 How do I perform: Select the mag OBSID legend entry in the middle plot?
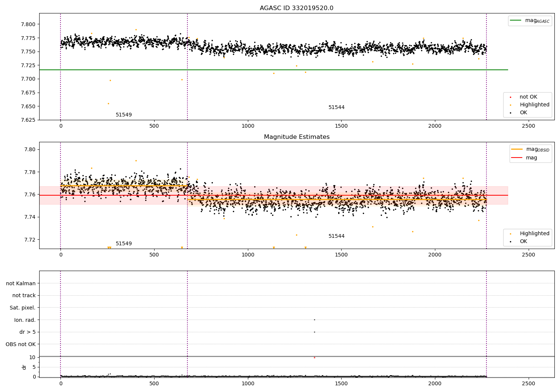(x=530, y=149)
